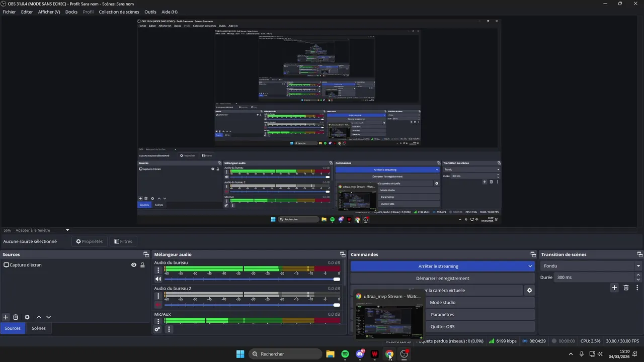The width and height of the screenshot is (644, 362).
Task: Open transition properties three-dot menu
Action: 637,288
